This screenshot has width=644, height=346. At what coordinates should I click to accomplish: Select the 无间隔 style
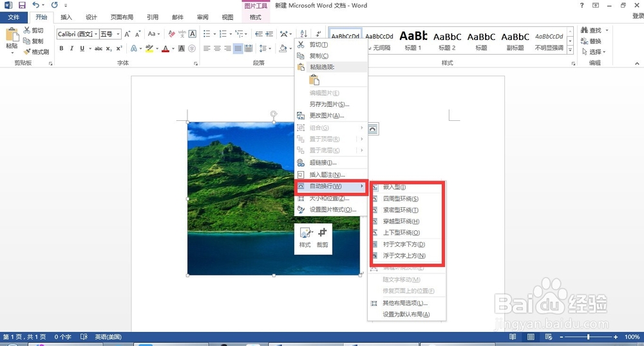point(379,41)
